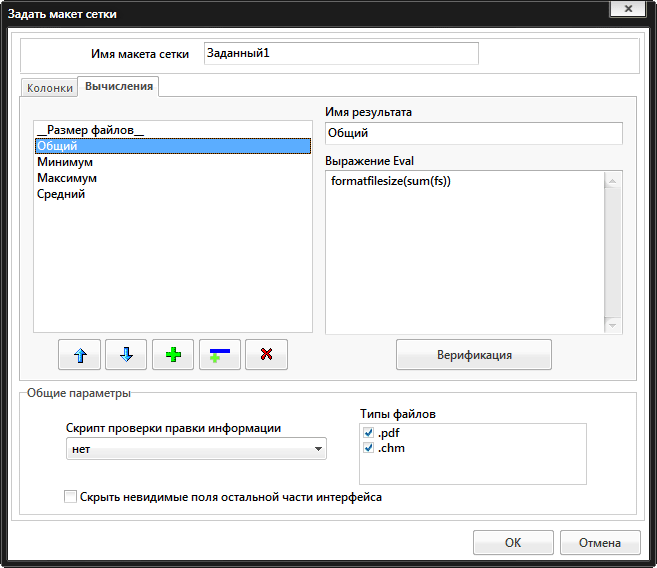This screenshot has width=657, height=568.
Task: Focus the result name field Общий
Action: click(x=473, y=133)
